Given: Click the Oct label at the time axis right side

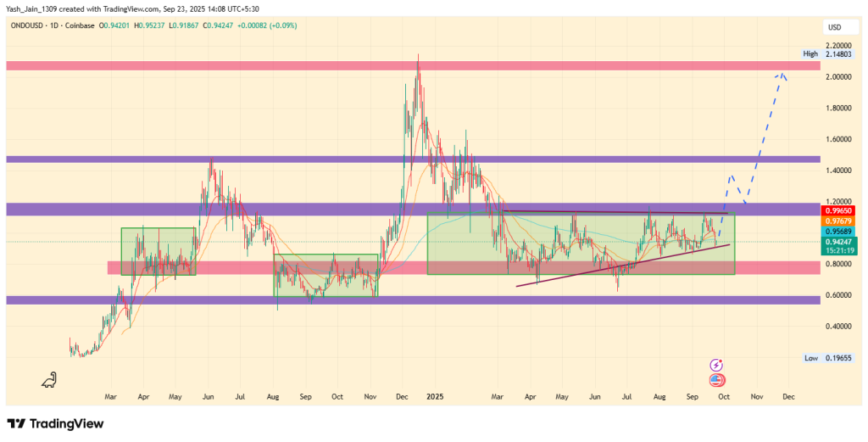Looking at the screenshot, I should point(722,396).
